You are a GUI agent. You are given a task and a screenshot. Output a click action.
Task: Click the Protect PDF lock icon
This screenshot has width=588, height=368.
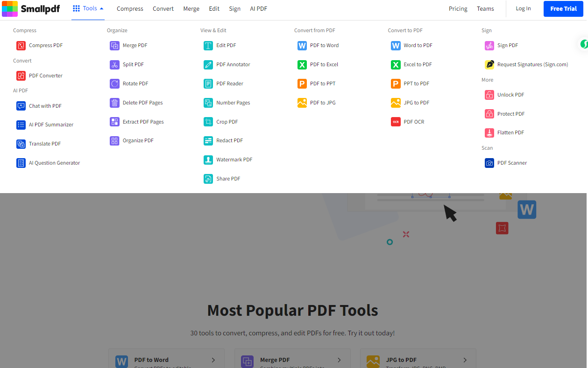point(489,114)
